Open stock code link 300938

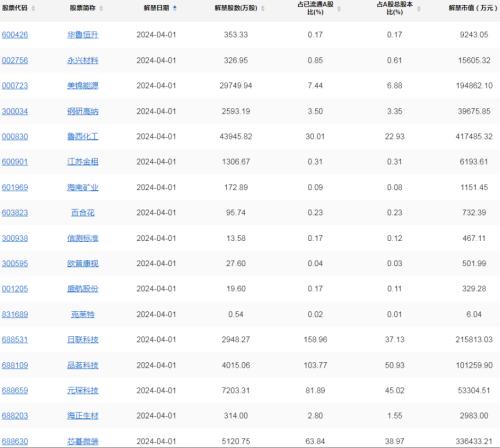(x=15, y=238)
